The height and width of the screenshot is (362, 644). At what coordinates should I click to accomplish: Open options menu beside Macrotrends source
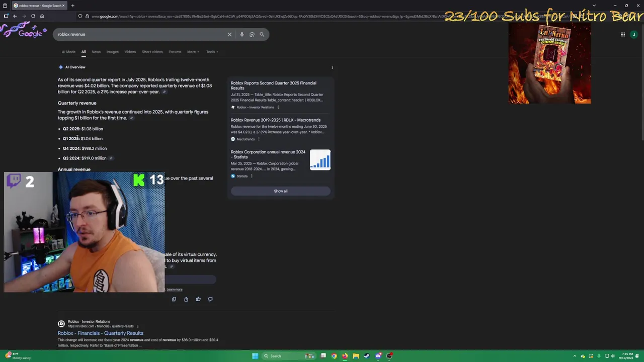tap(259, 139)
